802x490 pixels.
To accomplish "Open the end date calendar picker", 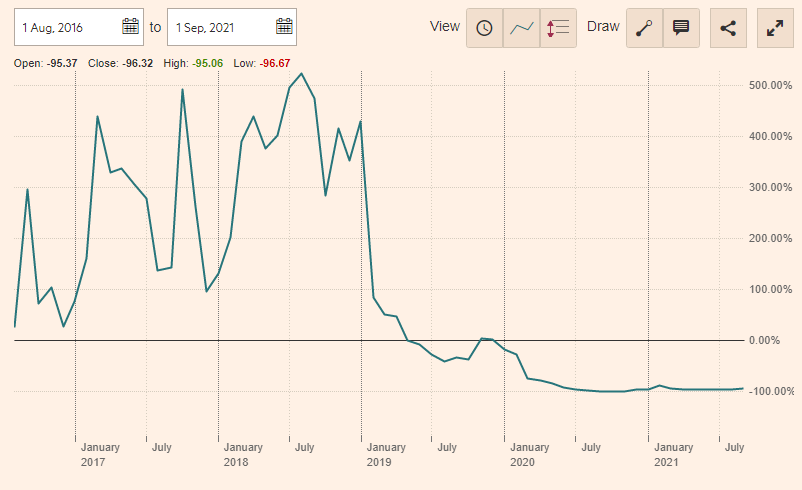I will 283,27.
